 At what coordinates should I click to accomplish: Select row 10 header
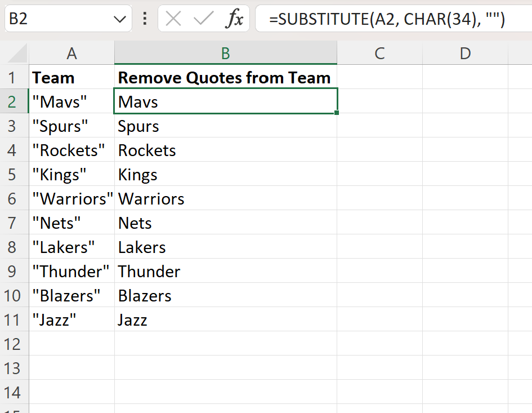point(14,295)
